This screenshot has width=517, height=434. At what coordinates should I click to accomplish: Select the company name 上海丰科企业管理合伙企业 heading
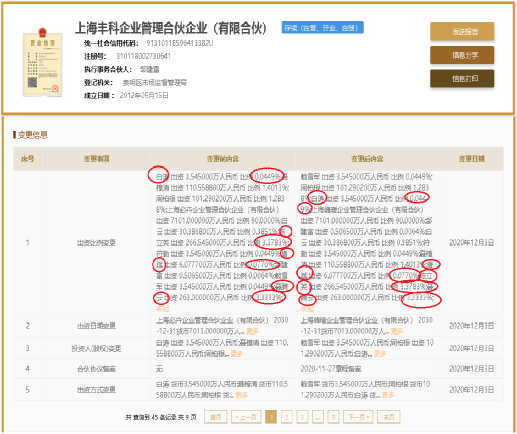[171, 28]
